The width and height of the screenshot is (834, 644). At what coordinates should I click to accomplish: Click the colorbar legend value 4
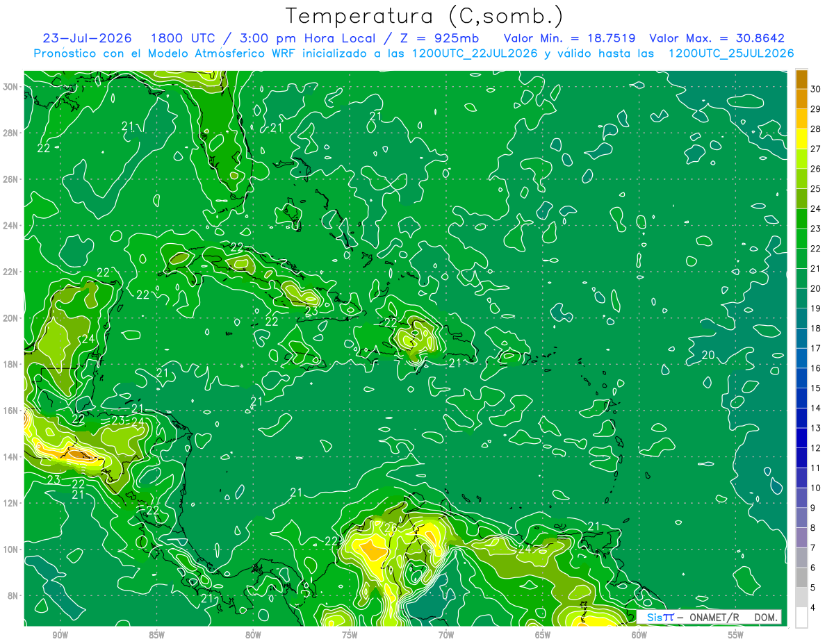point(813,607)
